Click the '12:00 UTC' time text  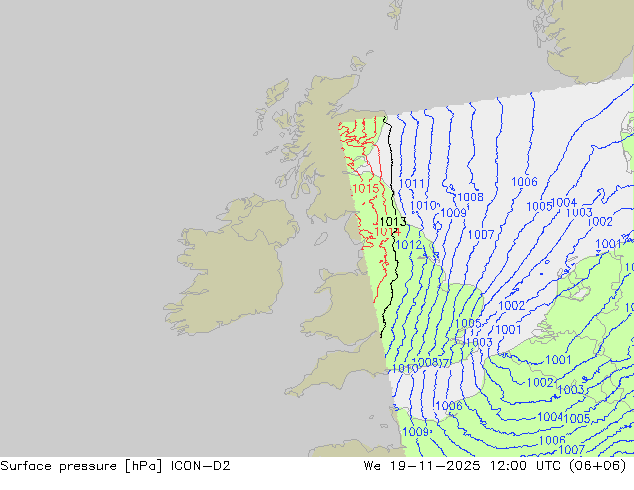pyautogui.click(x=525, y=466)
